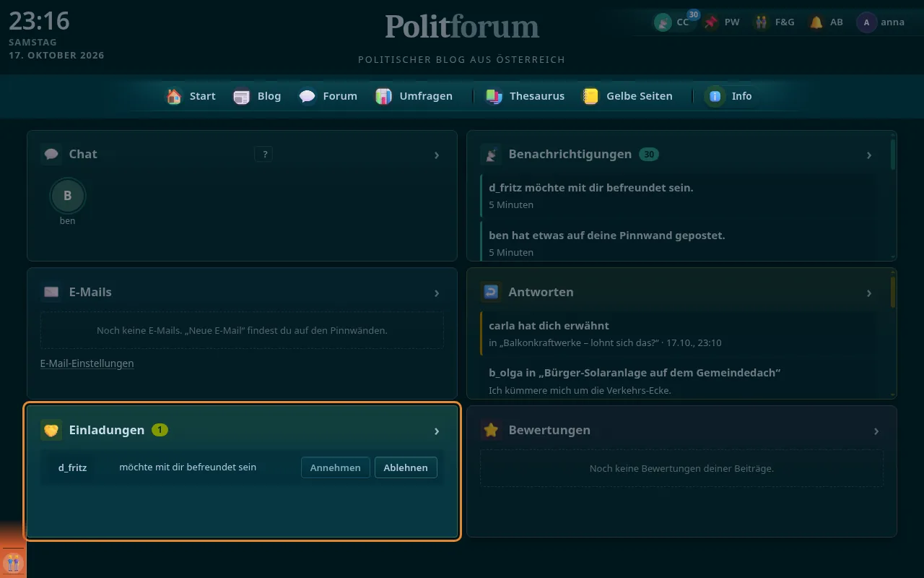Open the Gelbe Seiten notebook icon

click(590, 96)
